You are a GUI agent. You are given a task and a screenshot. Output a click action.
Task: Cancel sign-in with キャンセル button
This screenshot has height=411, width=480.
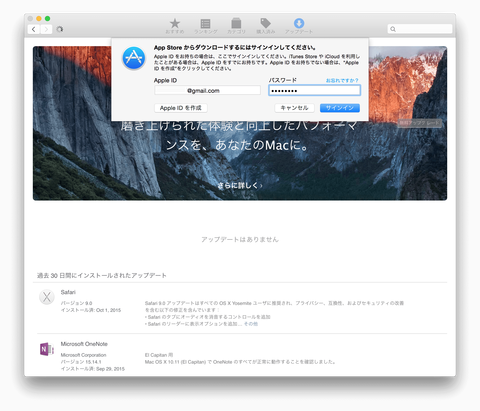(x=294, y=108)
